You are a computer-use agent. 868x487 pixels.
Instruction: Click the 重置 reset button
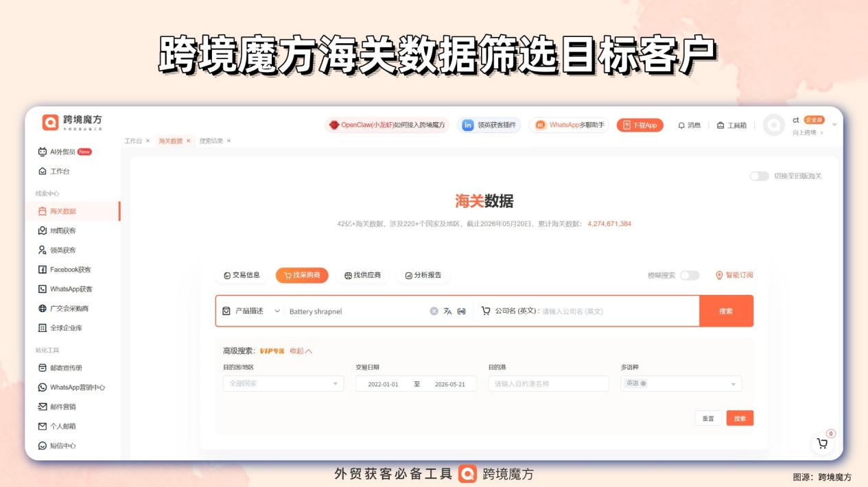pos(708,418)
